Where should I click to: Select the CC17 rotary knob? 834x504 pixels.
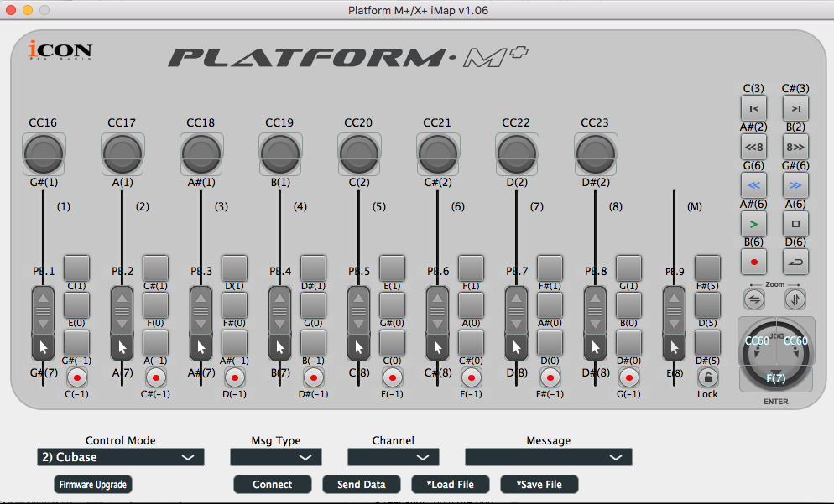pyautogui.click(x=122, y=154)
